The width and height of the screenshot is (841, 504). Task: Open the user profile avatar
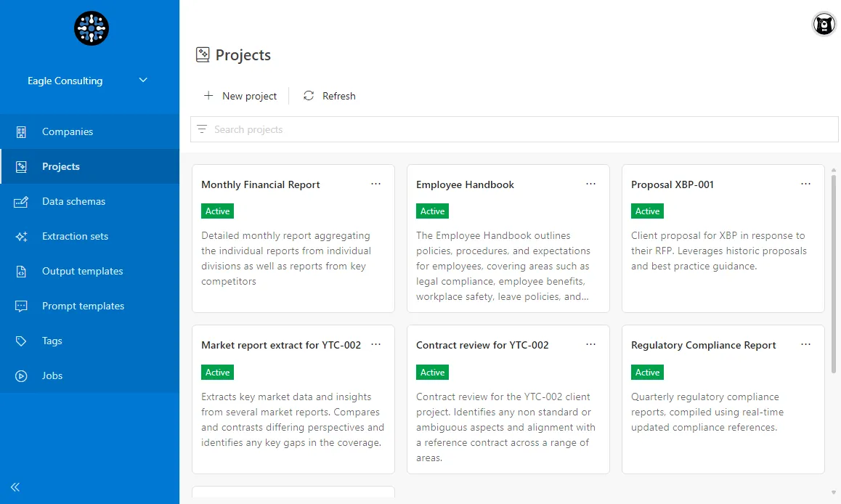point(824,25)
